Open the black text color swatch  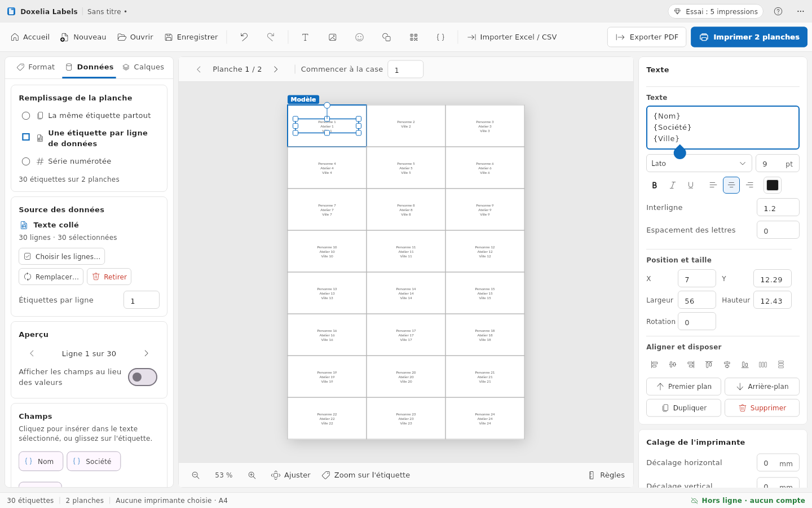773,185
